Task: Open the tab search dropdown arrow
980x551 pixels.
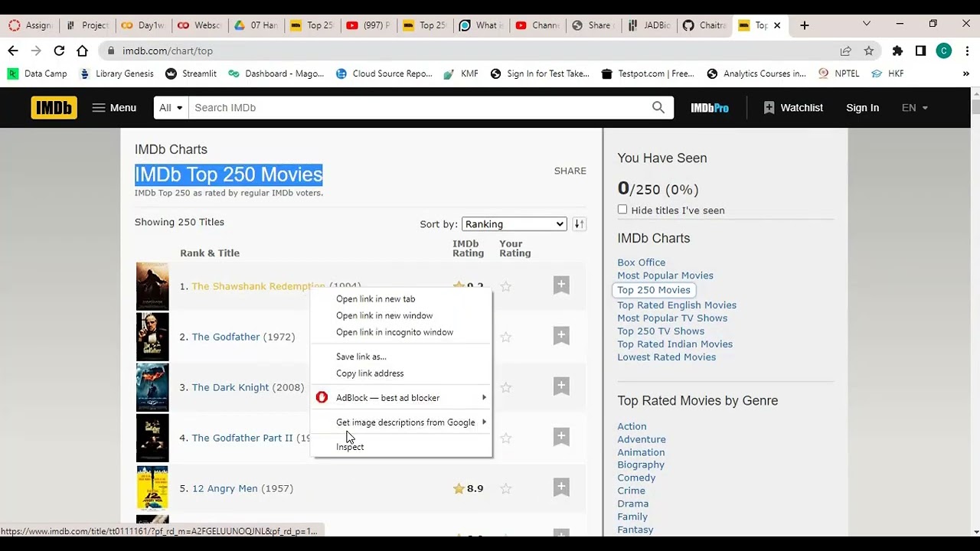Action: point(866,24)
